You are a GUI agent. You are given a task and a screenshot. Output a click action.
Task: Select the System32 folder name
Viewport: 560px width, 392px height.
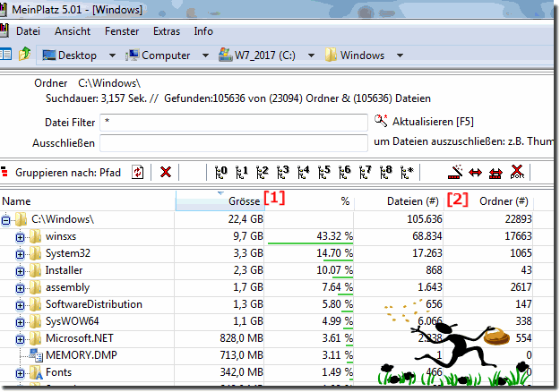[68, 253]
